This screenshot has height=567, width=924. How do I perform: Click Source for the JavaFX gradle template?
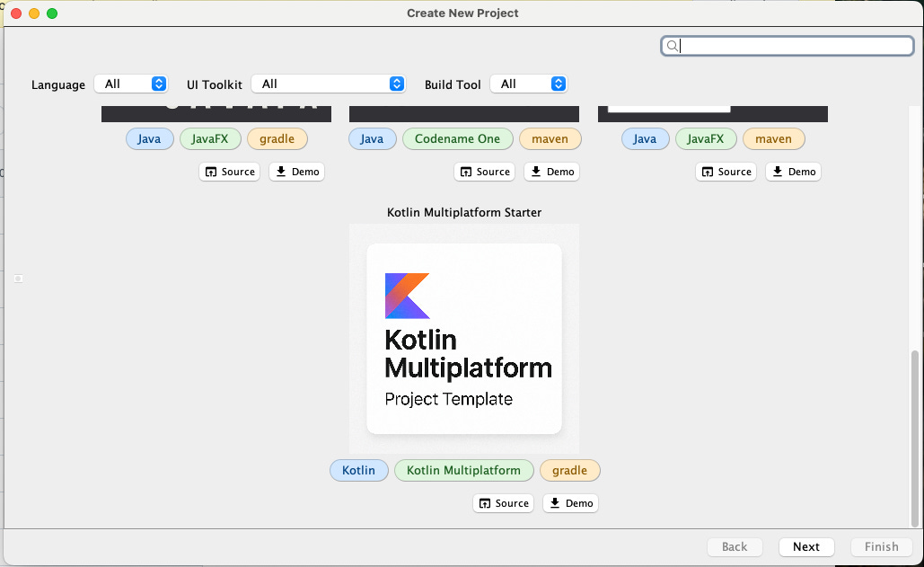(x=230, y=172)
